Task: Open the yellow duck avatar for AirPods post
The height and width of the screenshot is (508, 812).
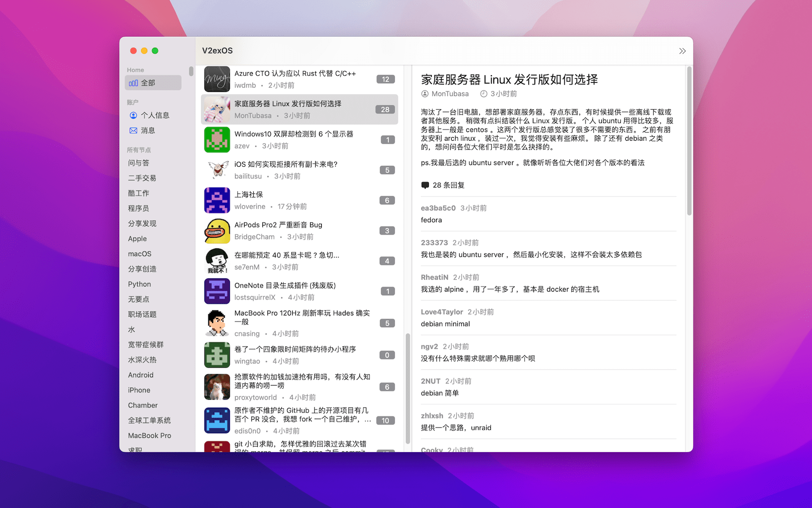Action: pos(217,231)
